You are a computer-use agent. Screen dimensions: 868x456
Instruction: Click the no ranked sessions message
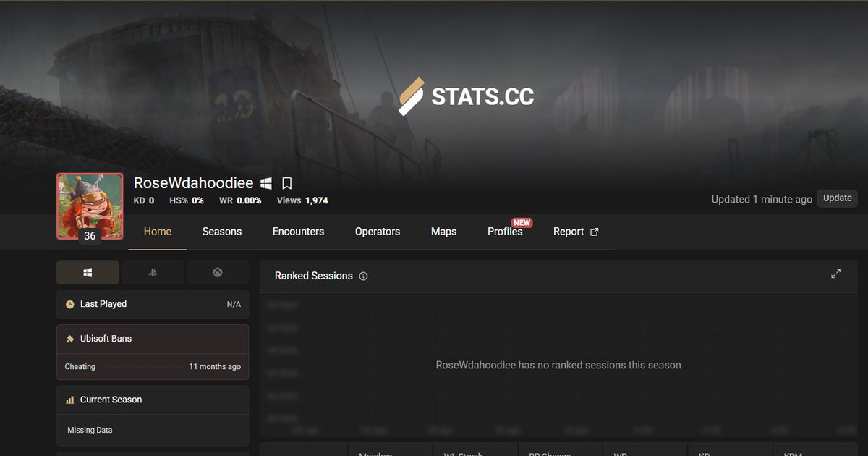pyautogui.click(x=558, y=366)
